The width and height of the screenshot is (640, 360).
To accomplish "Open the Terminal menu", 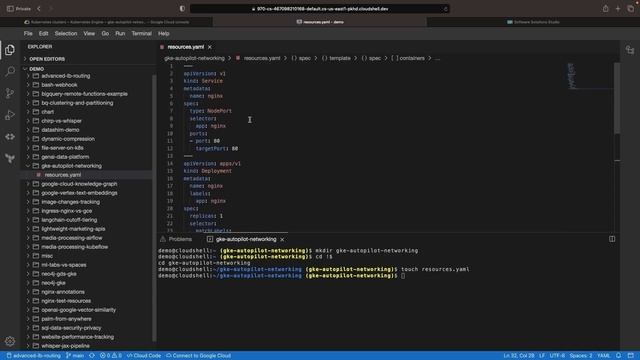I will tap(141, 33).
